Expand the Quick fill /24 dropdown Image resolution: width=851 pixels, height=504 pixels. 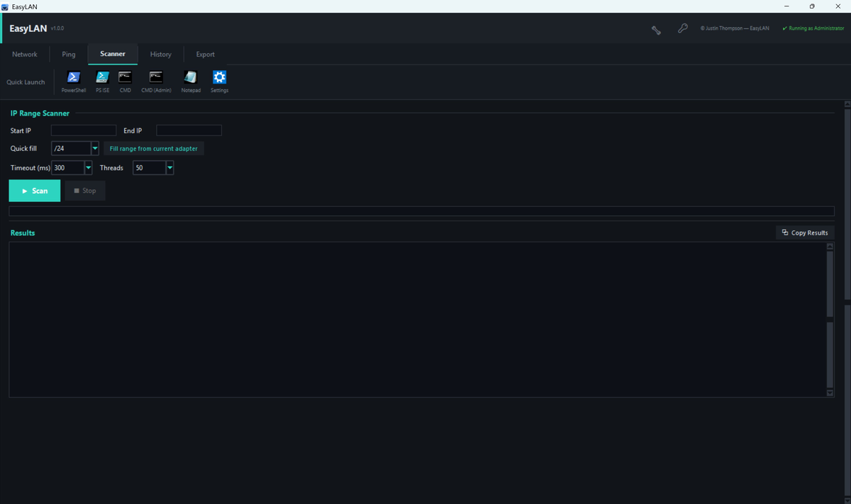(95, 149)
